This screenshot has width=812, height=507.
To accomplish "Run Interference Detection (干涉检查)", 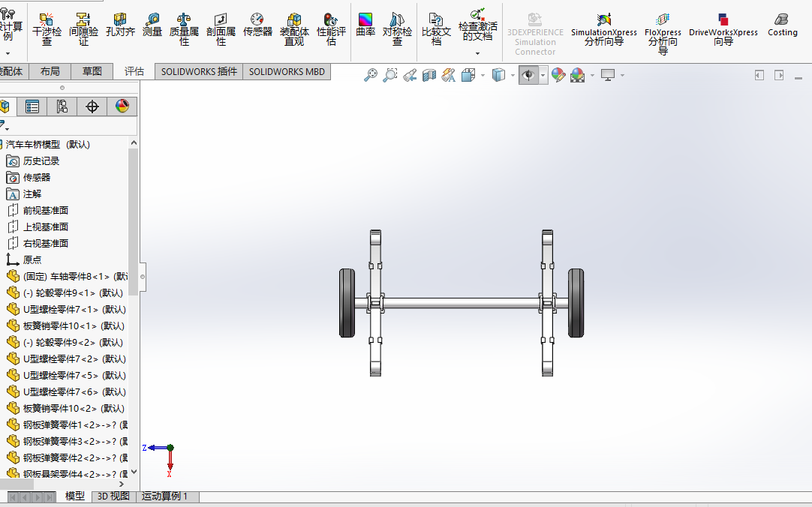I will tap(47, 29).
